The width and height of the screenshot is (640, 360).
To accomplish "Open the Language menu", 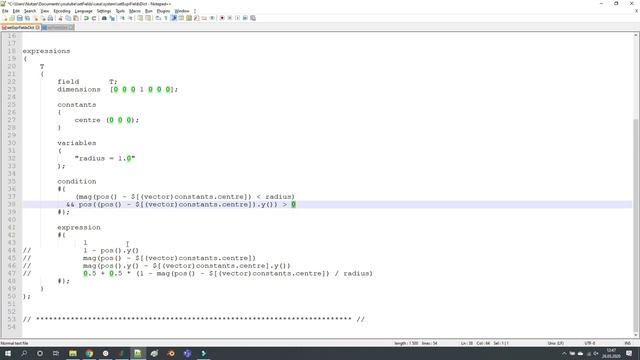I will (x=84, y=11).
